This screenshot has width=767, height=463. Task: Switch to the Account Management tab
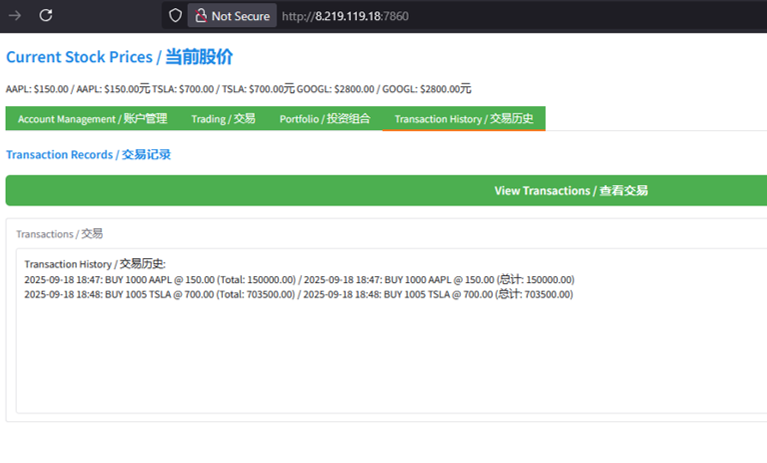(x=92, y=119)
